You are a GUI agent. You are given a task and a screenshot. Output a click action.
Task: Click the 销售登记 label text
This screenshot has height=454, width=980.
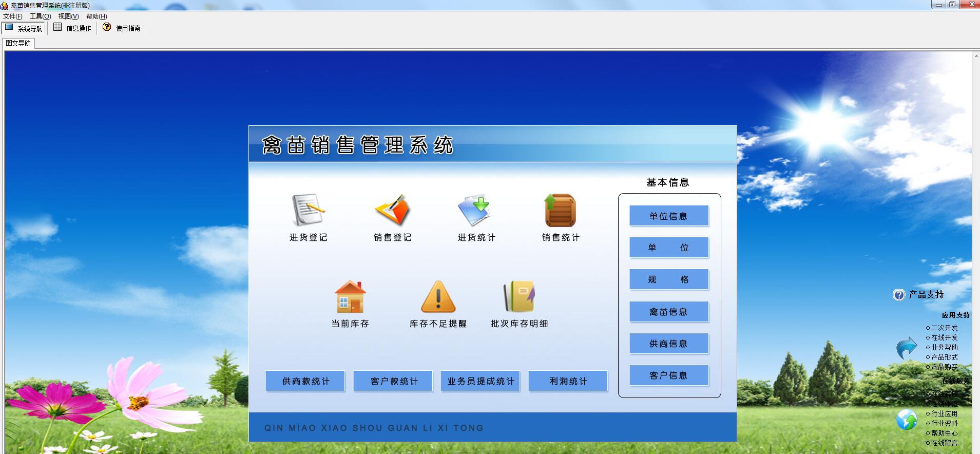(x=393, y=237)
